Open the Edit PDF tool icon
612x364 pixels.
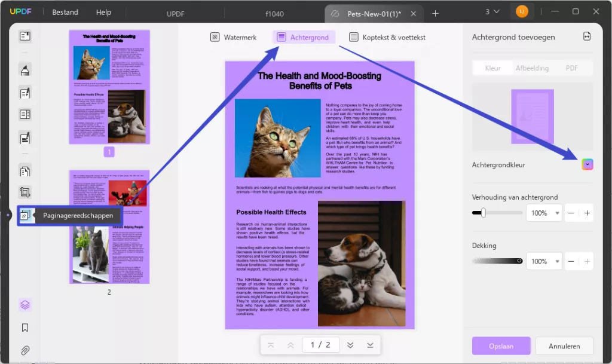point(25,93)
